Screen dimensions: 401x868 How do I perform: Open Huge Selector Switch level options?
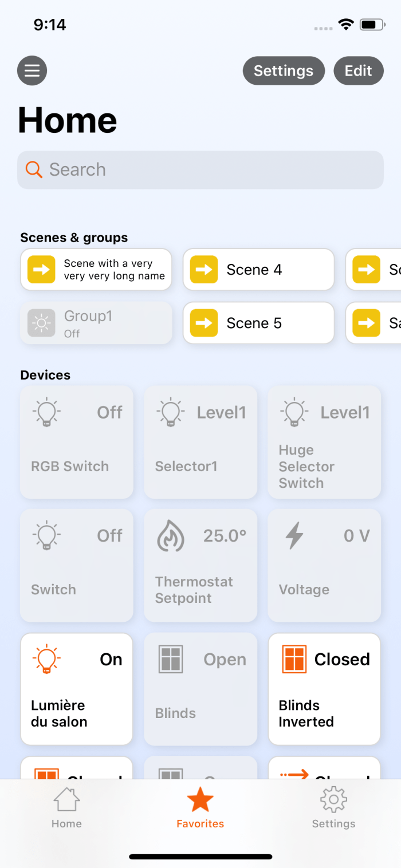click(324, 441)
